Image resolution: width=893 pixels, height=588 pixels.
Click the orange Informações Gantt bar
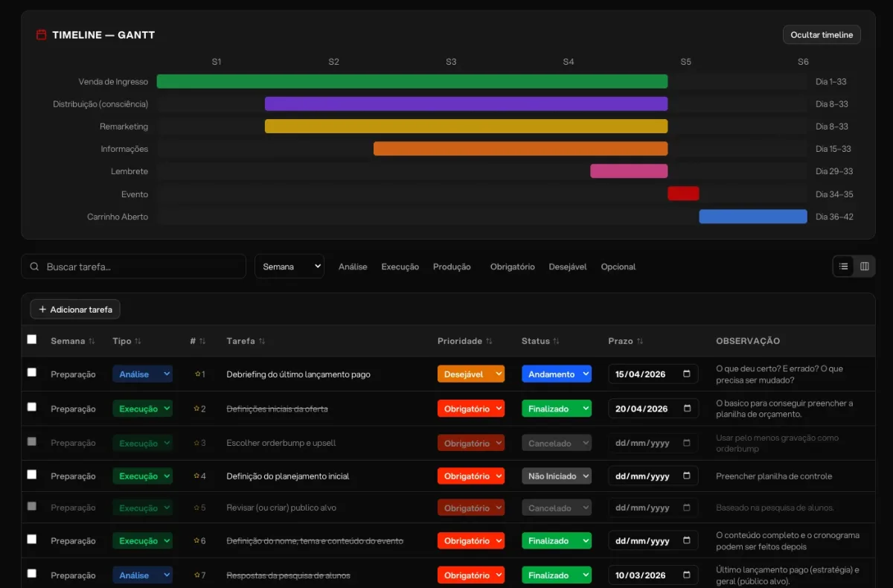[521, 149]
